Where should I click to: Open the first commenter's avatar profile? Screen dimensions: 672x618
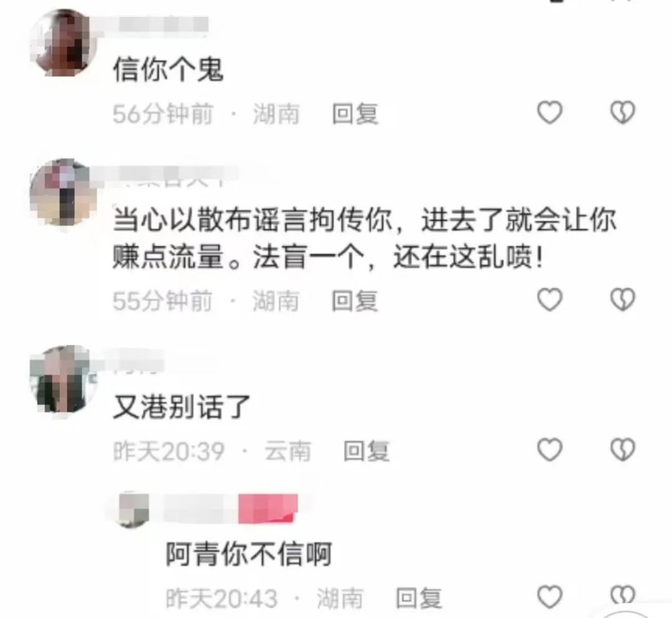pyautogui.click(x=63, y=43)
